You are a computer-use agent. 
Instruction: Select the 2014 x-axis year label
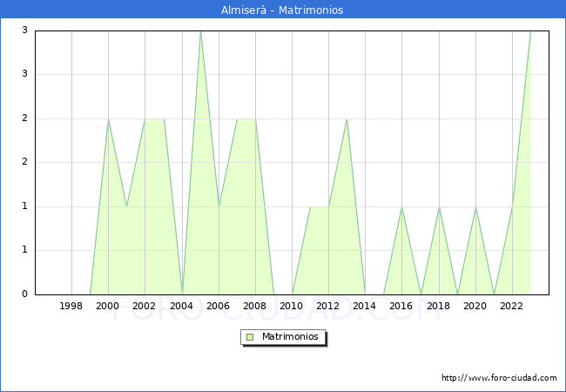(365, 306)
